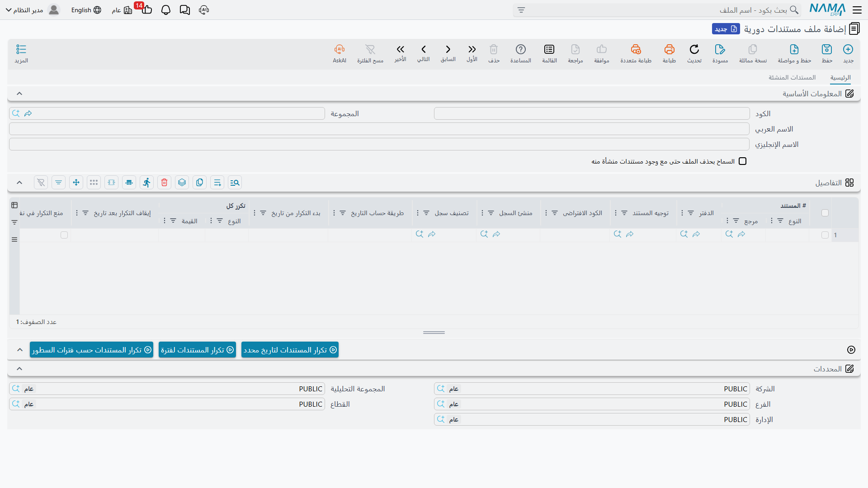Open the المزيد (More) menu
This screenshot has width=868, height=488.
pos(21,53)
